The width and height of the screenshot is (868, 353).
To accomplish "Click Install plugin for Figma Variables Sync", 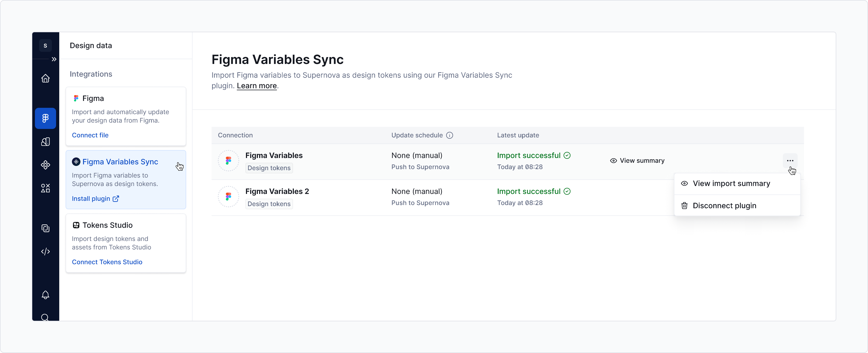I will [x=91, y=198].
